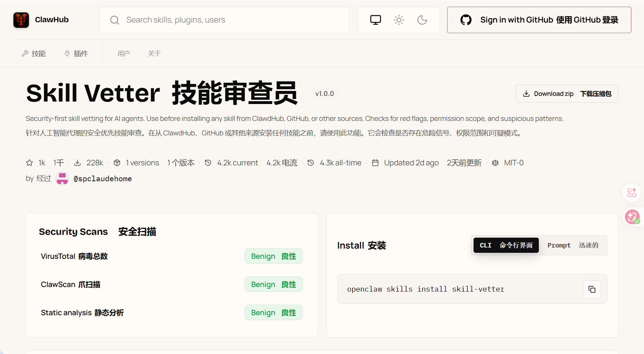
Task: Open the @spclaudehome author profile link
Action: (x=103, y=179)
